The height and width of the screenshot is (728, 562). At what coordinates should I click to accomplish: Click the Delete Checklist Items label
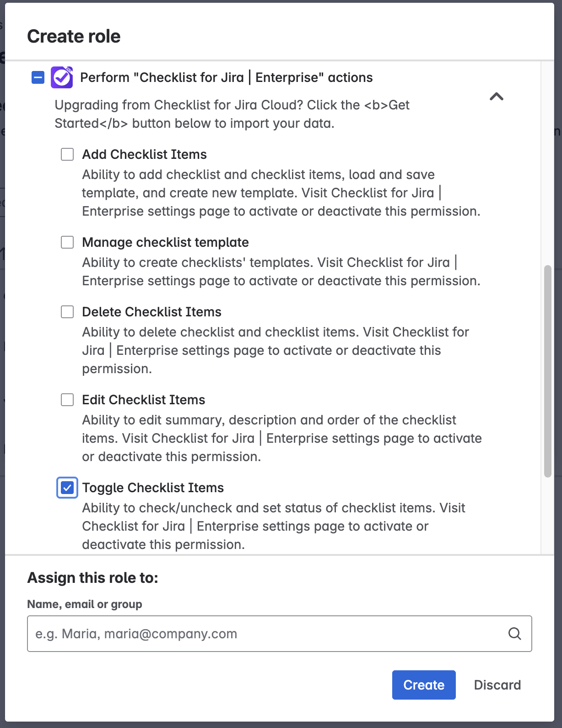point(152,312)
